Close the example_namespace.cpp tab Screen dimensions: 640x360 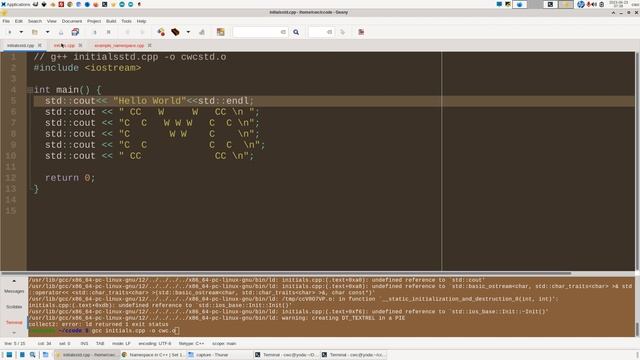pos(149,45)
